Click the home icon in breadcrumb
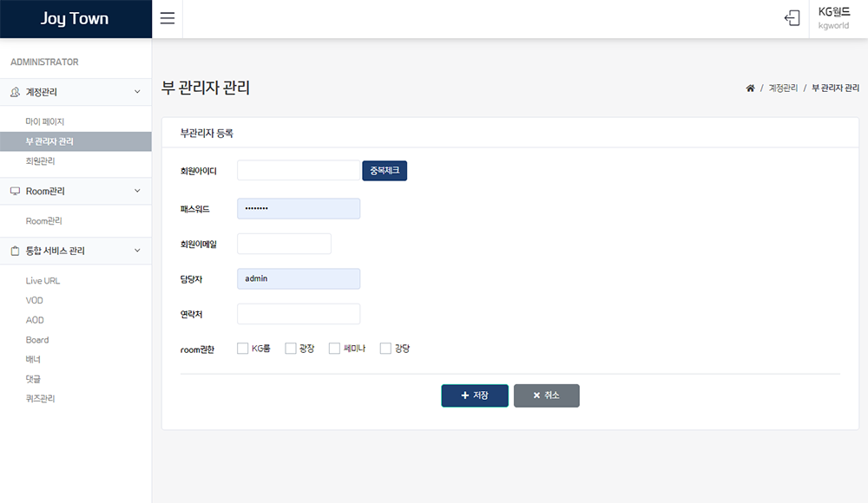 click(x=750, y=88)
